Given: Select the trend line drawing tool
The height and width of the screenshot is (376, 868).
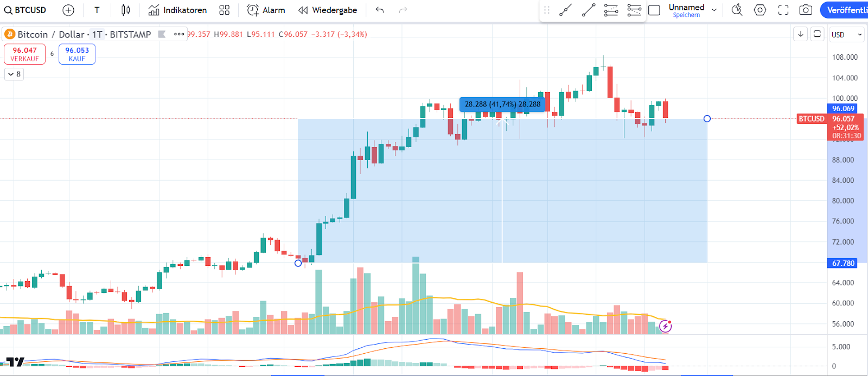Looking at the screenshot, I should (x=589, y=10).
